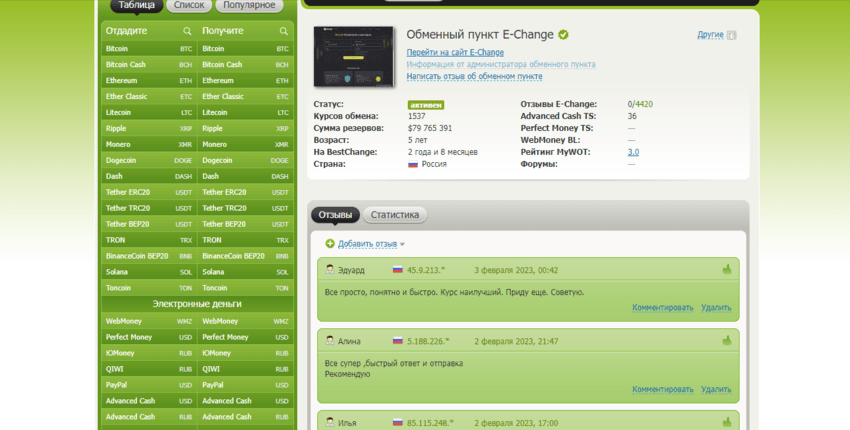Viewport: 850px width, 430px height.
Task: Click the E-Change website thumbnail
Action: point(353,57)
